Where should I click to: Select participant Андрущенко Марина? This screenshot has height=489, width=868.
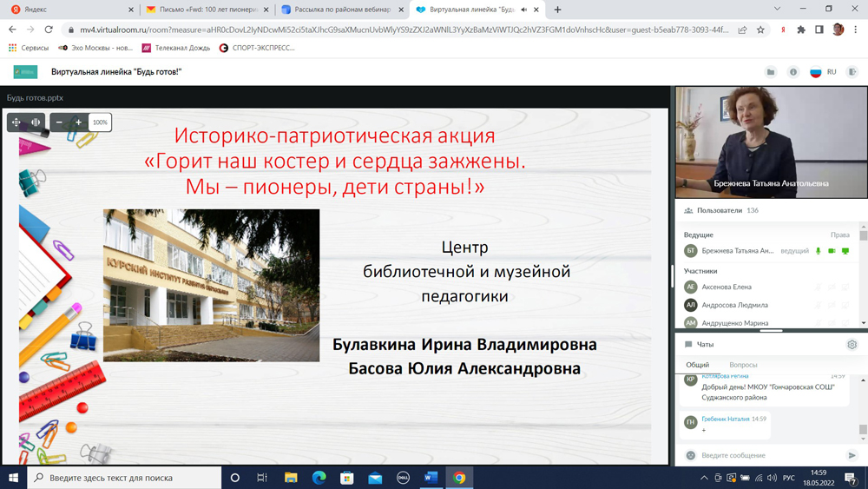(x=734, y=323)
